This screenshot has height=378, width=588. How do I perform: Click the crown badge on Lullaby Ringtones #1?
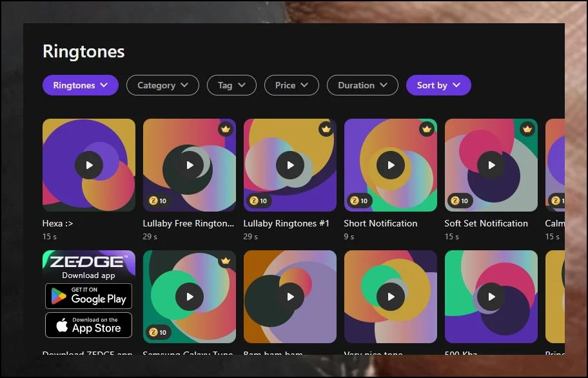point(326,129)
